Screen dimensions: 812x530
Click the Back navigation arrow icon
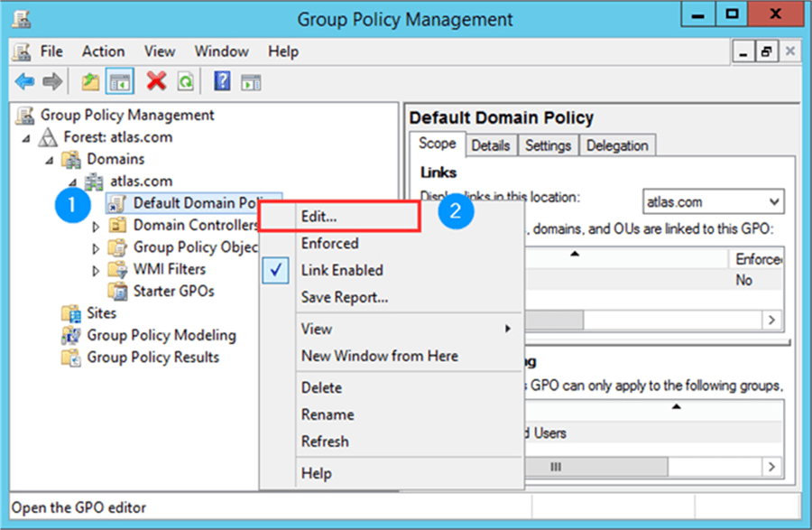coord(23,81)
